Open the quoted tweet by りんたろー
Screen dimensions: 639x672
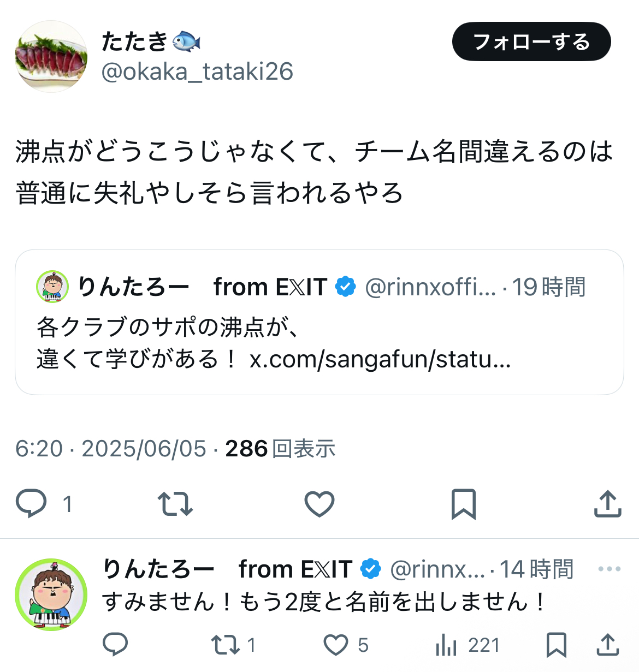(319, 322)
